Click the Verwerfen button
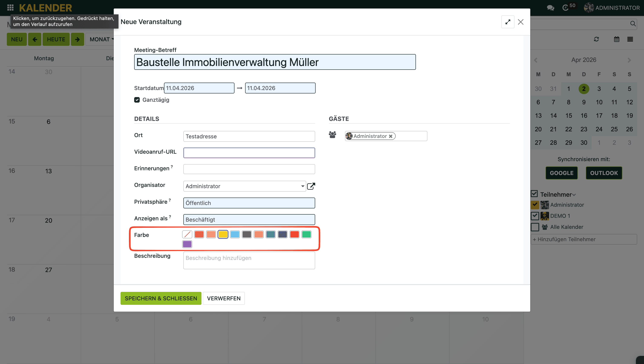 click(224, 298)
